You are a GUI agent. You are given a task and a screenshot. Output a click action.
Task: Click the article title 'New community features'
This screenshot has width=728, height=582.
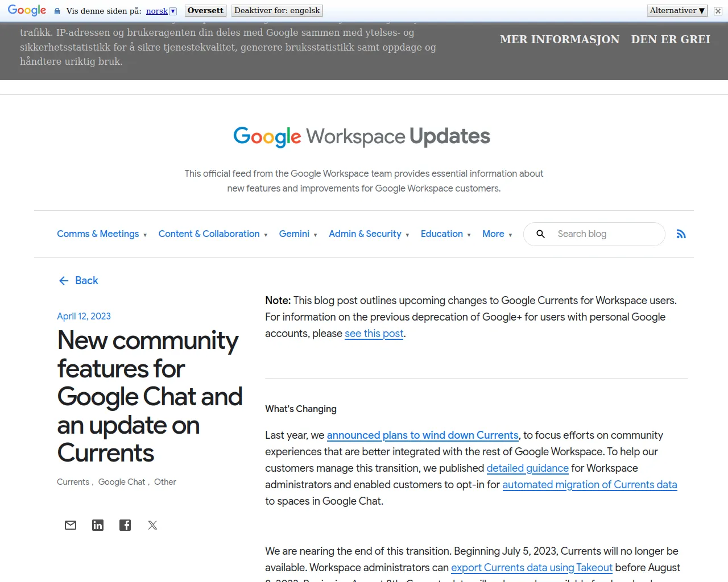click(150, 397)
